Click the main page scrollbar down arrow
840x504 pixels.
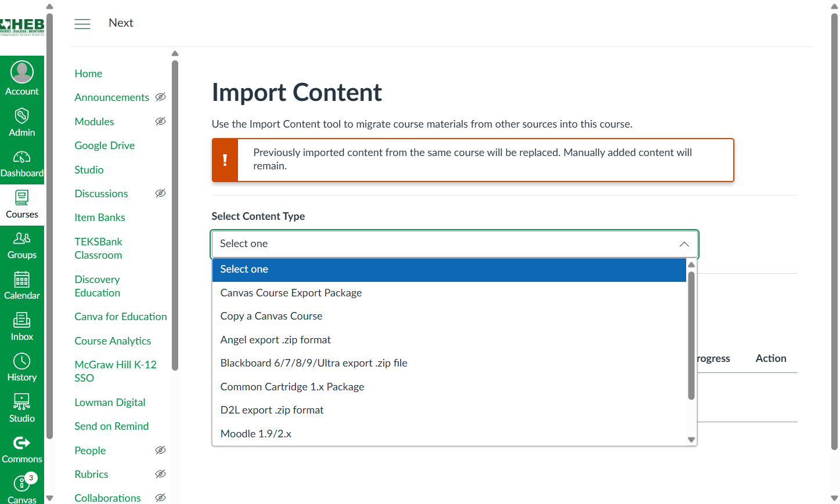click(x=834, y=498)
